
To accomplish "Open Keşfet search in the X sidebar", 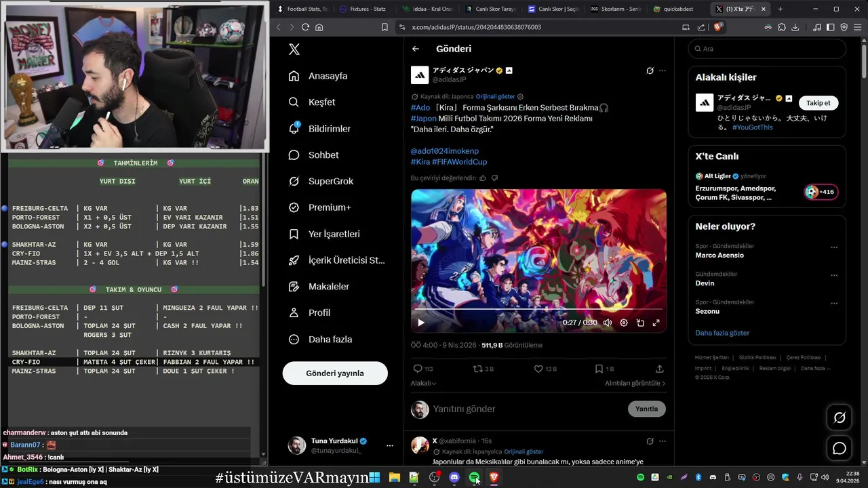I will (311, 102).
